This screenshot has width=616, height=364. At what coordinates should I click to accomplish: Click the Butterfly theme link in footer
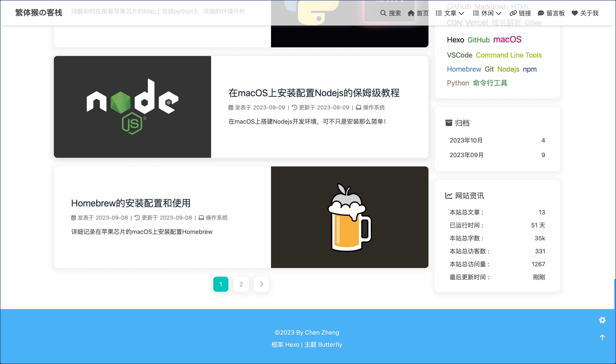(330, 344)
